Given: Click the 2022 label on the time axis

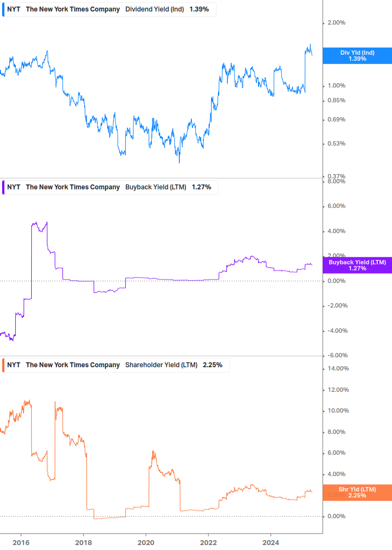Looking at the screenshot, I should 208,543.
